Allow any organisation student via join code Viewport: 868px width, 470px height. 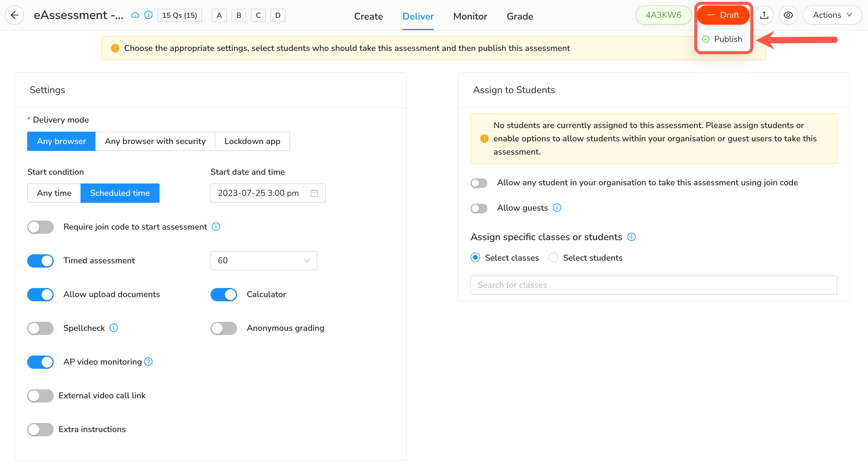[x=479, y=183]
